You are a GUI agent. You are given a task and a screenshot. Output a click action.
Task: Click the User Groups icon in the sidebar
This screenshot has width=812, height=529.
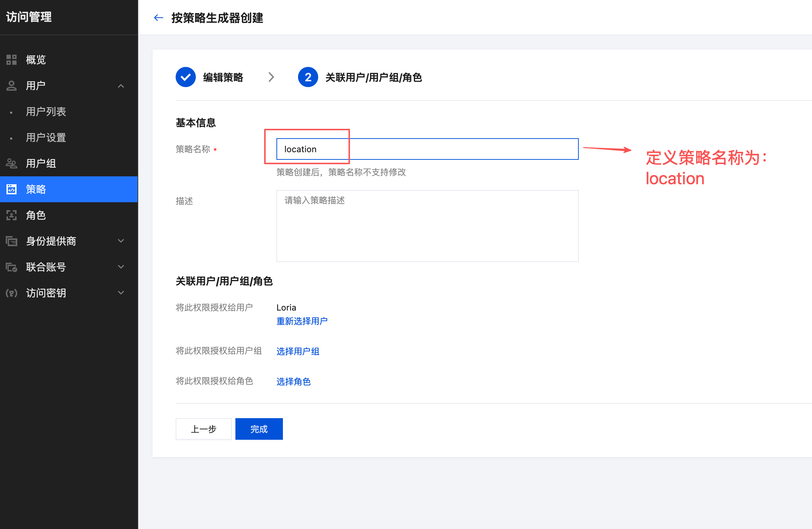[12, 163]
